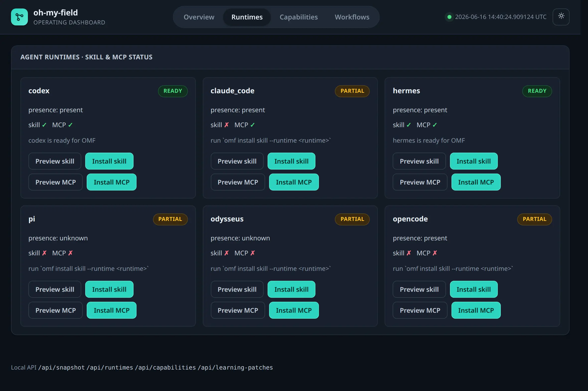Click the MCP green checkmark on hermes card
588x391 pixels.
(435, 125)
